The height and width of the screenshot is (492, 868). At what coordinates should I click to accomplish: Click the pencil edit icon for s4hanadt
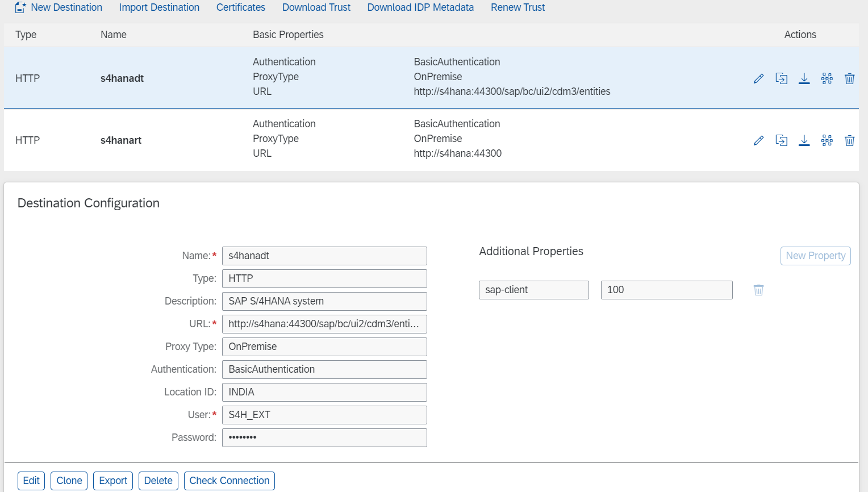point(758,78)
